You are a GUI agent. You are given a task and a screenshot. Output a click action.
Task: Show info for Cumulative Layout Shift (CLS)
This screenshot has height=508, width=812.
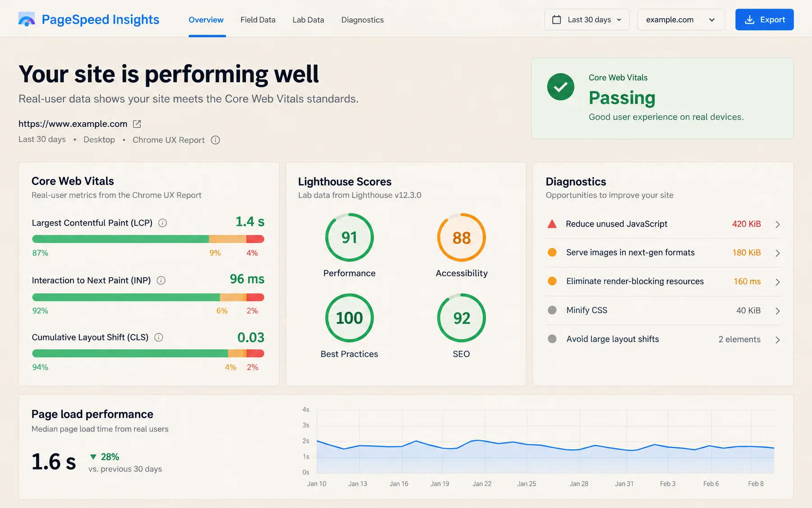click(x=159, y=337)
